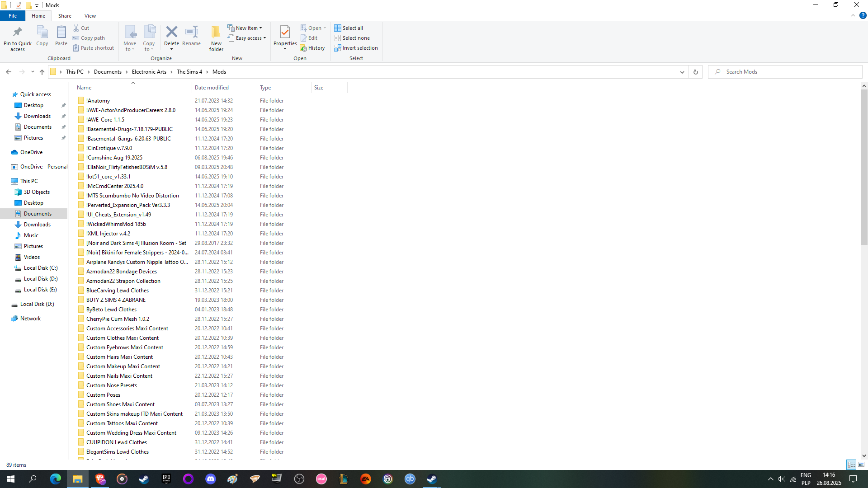868x488 pixels.
Task: Show hidden system tray icons
Action: [x=770, y=479]
